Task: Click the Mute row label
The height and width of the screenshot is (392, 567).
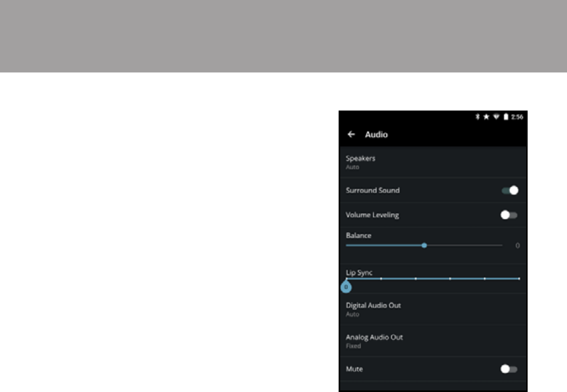Action: pos(354,369)
